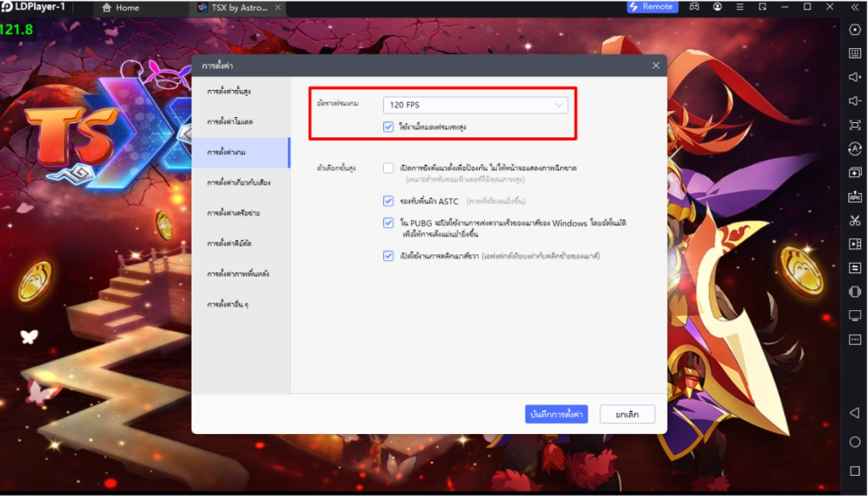Open the 120 FPS frame rate dropdown
Viewport: 868px width, 496px height.
[475, 104]
